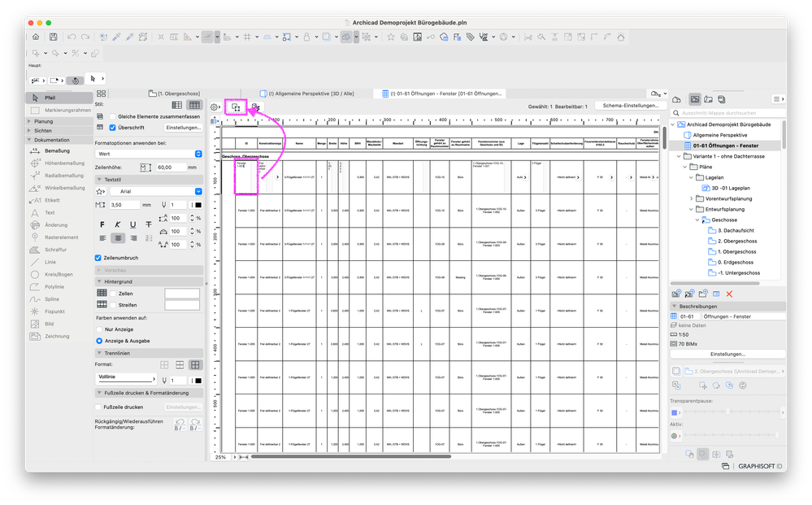This screenshot has width=812, height=505.
Task: Open Überschrift Einstellungen button
Action: pyautogui.click(x=184, y=128)
